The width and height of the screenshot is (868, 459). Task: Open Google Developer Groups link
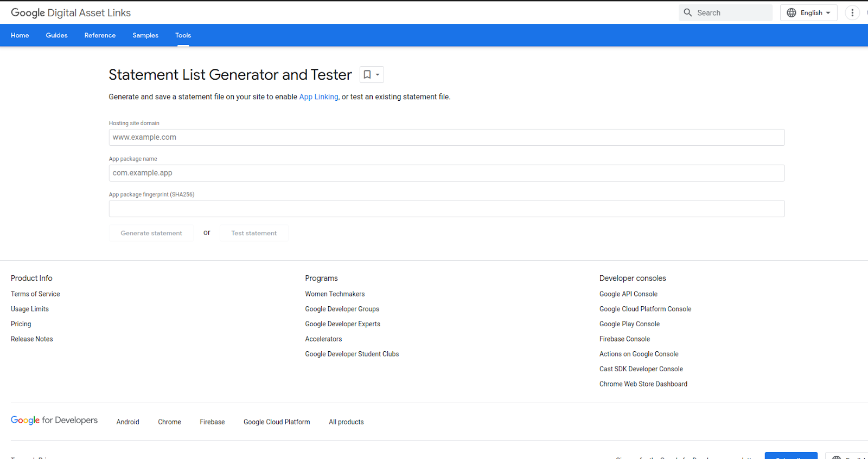(x=342, y=309)
